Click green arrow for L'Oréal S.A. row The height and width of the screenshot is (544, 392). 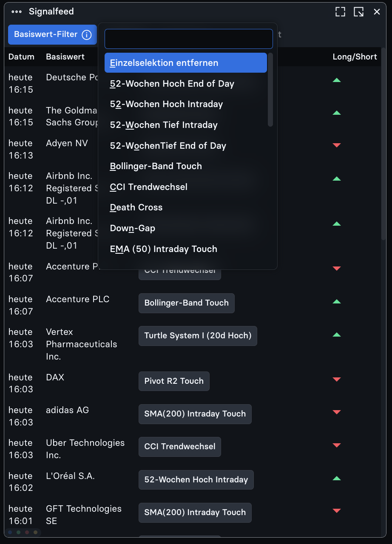click(x=337, y=478)
